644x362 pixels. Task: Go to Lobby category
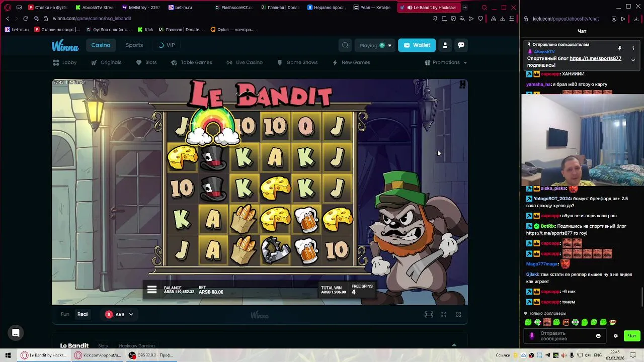click(x=64, y=62)
